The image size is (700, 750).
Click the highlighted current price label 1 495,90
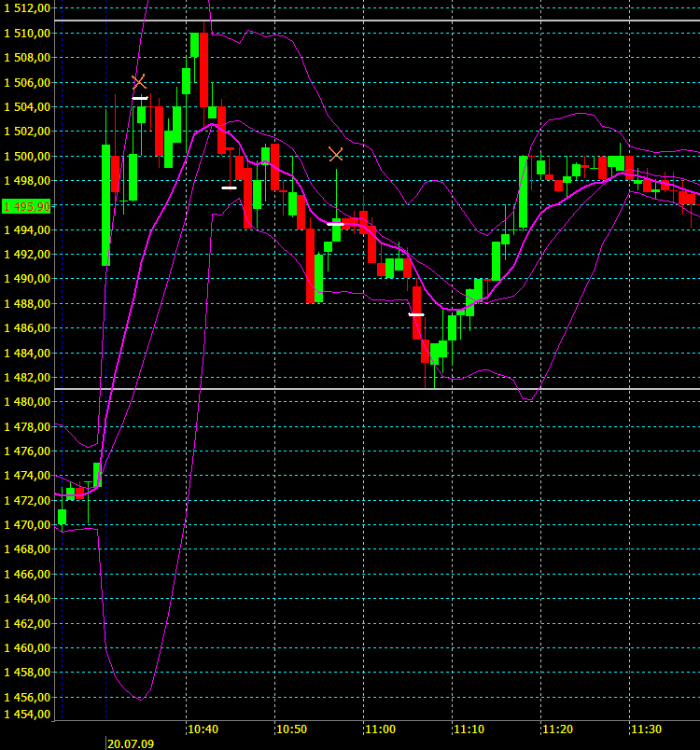(26, 207)
